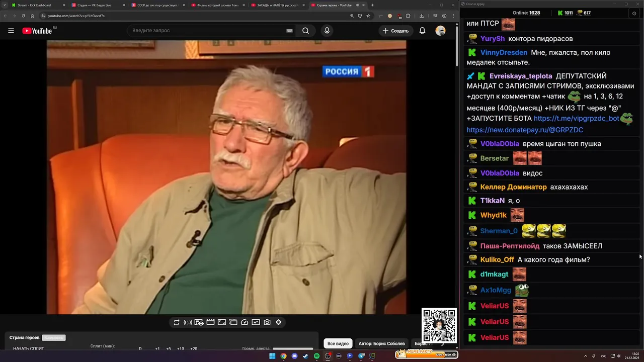Click the Russia 1 video player area
644x362 pixels.
tap(226, 177)
